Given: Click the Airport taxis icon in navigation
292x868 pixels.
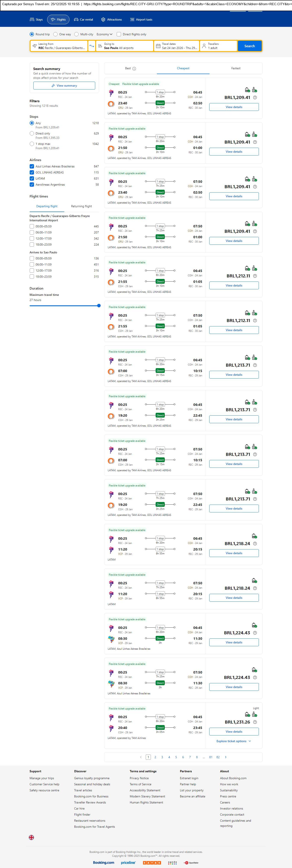Looking at the screenshot, I should click(132, 19).
